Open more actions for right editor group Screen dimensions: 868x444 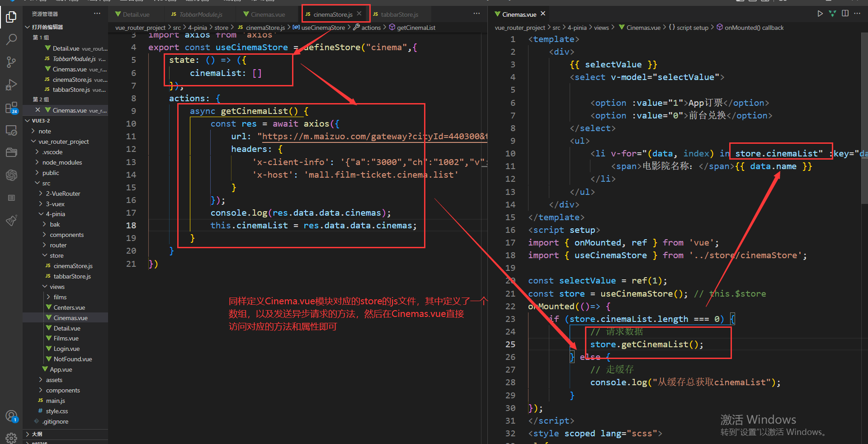(857, 14)
